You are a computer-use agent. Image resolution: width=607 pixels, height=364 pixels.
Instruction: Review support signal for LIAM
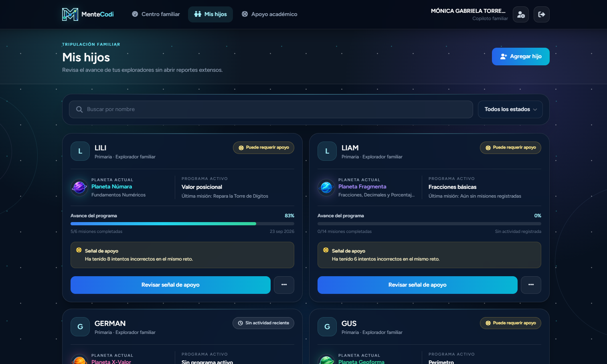tap(417, 285)
